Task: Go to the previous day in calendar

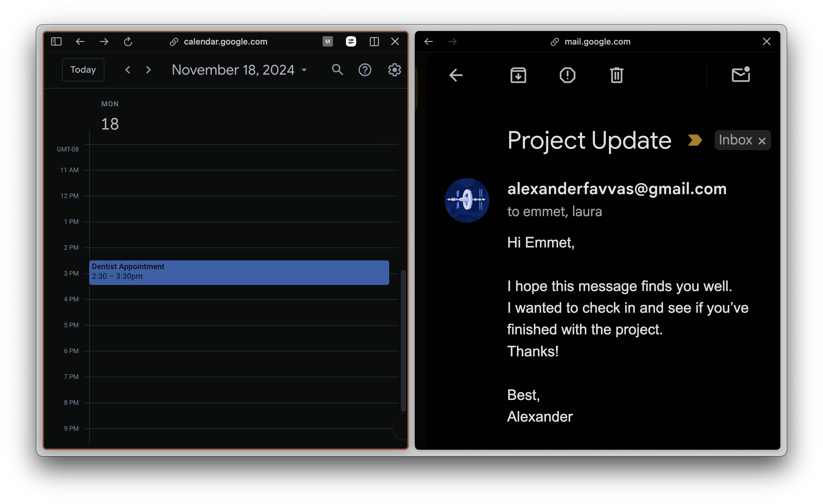Action: (x=128, y=70)
